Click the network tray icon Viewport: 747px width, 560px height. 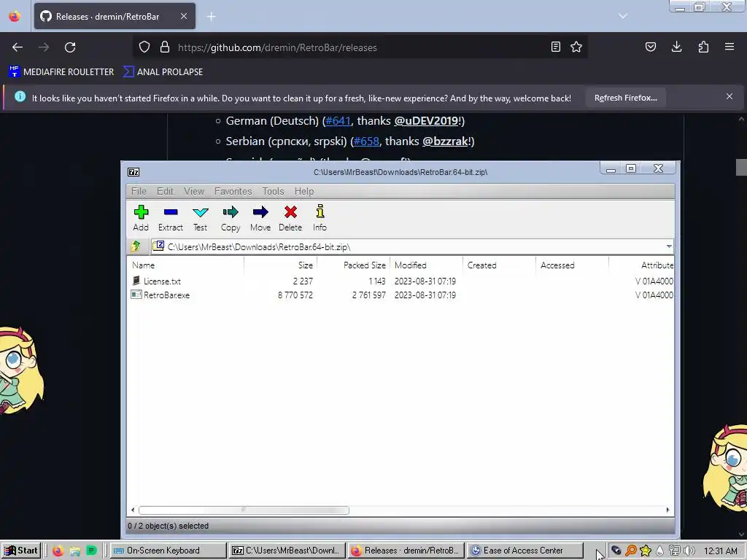pyautogui.click(x=674, y=551)
